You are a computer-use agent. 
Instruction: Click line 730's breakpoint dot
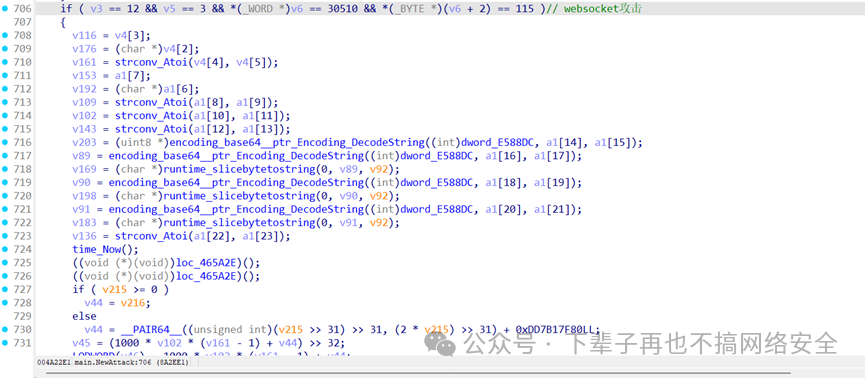(x=5, y=329)
